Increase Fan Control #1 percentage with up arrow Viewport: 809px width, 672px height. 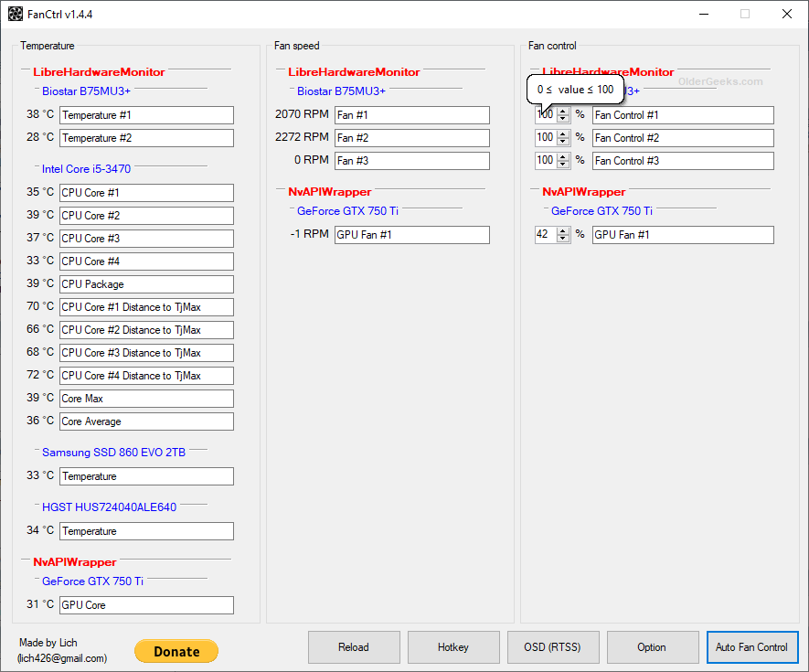(563, 111)
